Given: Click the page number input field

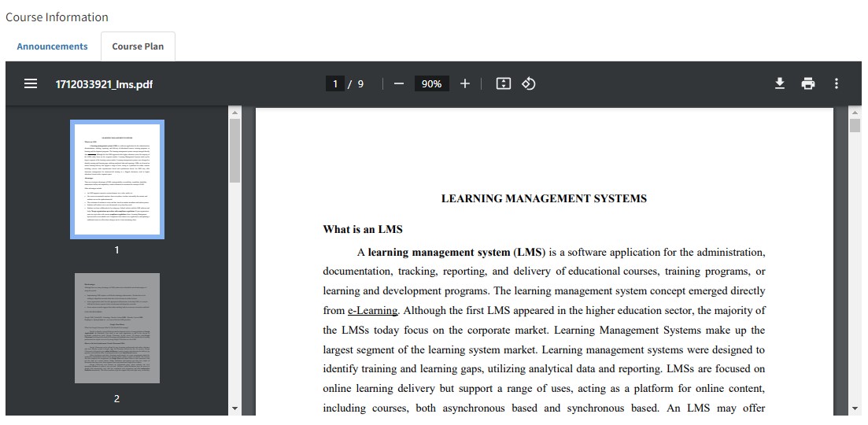Looking at the screenshot, I should [x=335, y=83].
